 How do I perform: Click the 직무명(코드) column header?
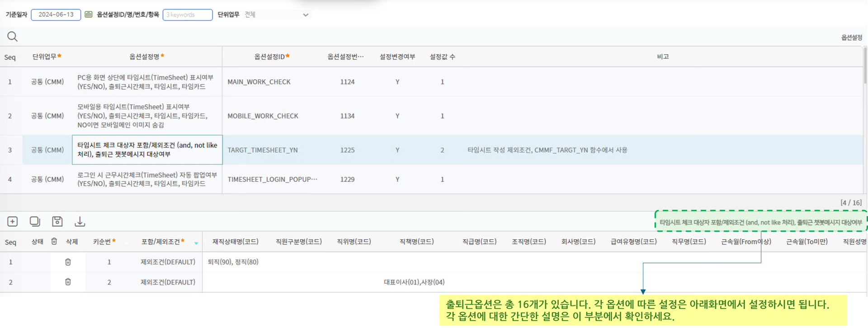pos(689,242)
